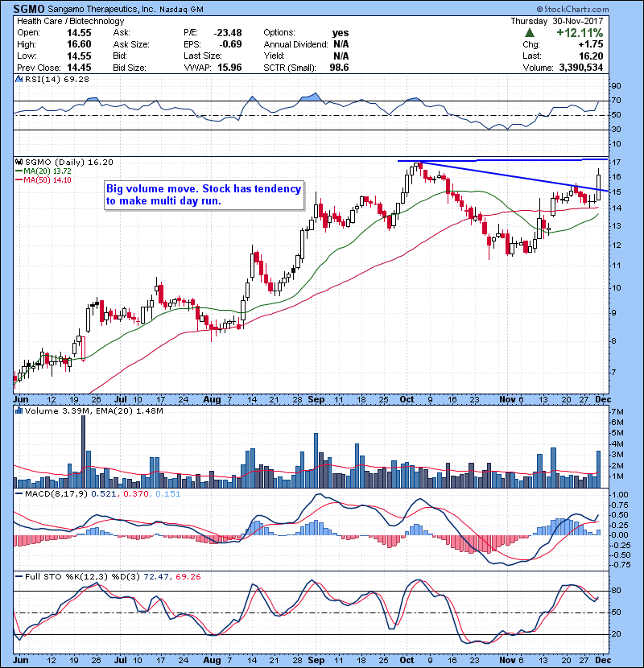Select the Chg value +1.75
The width and height of the screenshot is (644, 668).
(590, 44)
